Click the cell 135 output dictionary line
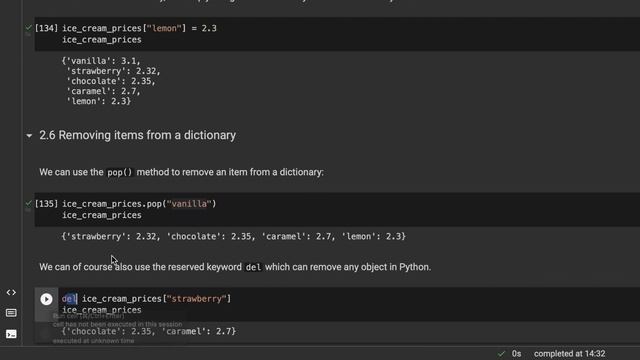 click(233, 237)
